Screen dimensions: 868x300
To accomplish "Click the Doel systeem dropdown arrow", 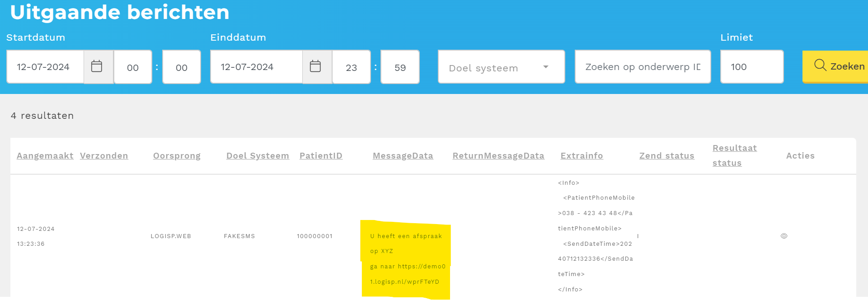I will click(x=546, y=67).
